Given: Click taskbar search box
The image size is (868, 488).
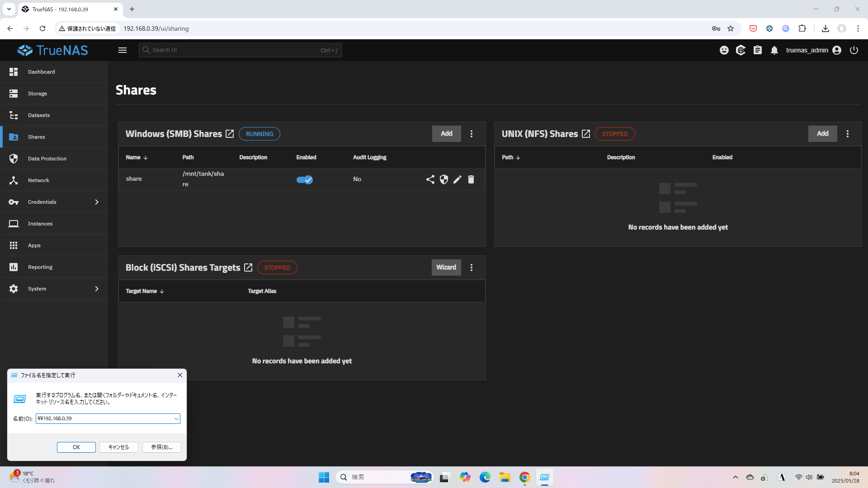Looking at the screenshot, I should tap(384, 477).
